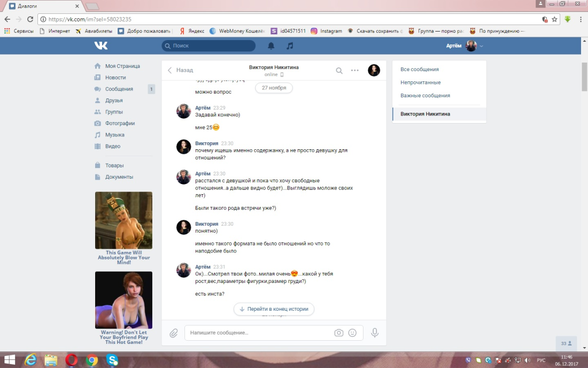The image size is (588, 368).
Task: Open conversation actions three-dots menu
Action: coord(355,71)
